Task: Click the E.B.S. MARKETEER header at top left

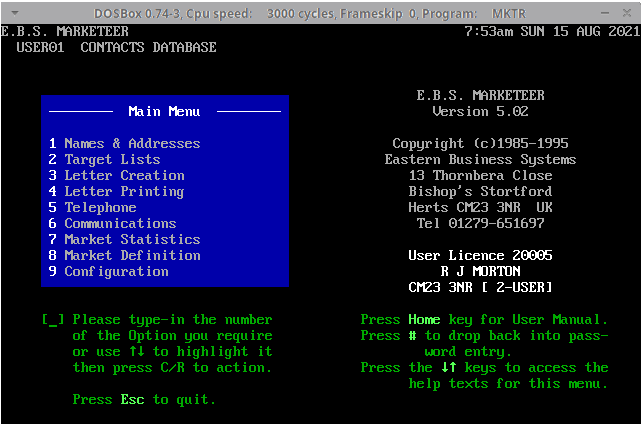Action: [65, 31]
